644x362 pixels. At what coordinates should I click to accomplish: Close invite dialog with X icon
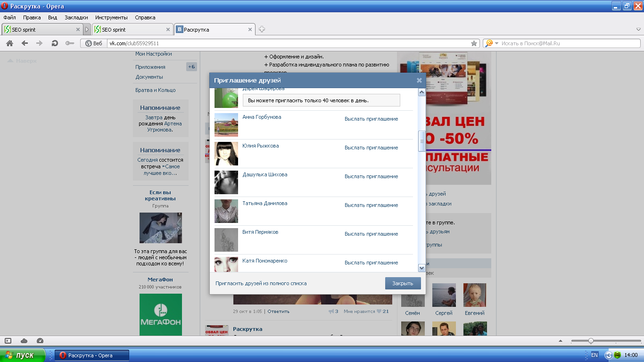[419, 80]
